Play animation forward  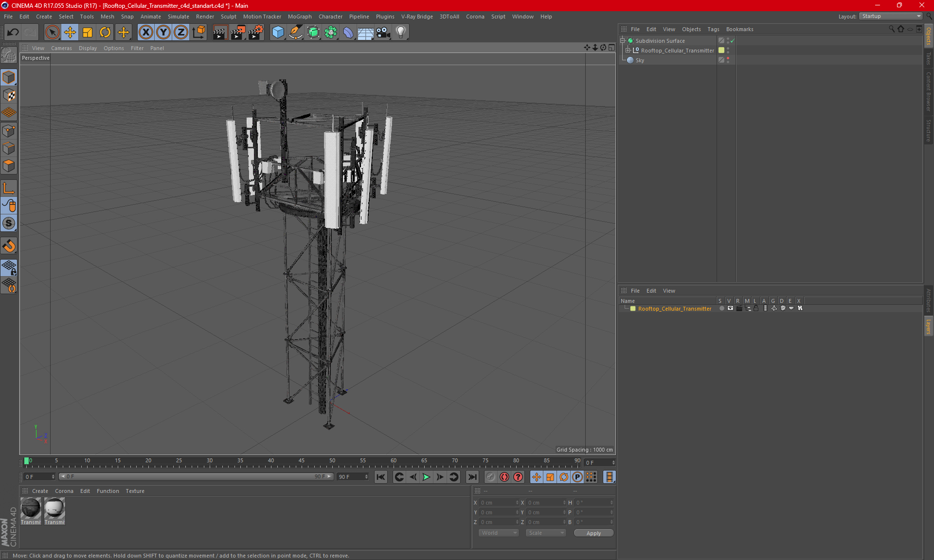[x=426, y=477]
